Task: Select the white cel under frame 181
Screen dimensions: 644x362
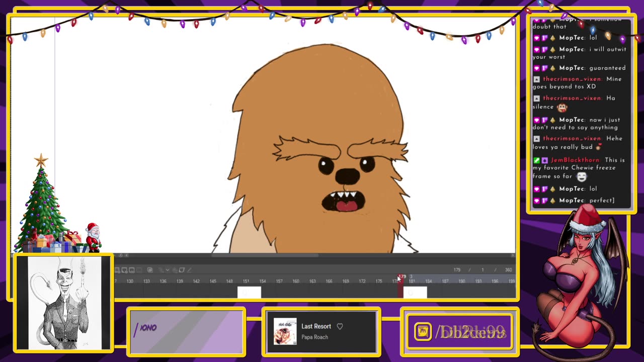Action: (x=415, y=292)
